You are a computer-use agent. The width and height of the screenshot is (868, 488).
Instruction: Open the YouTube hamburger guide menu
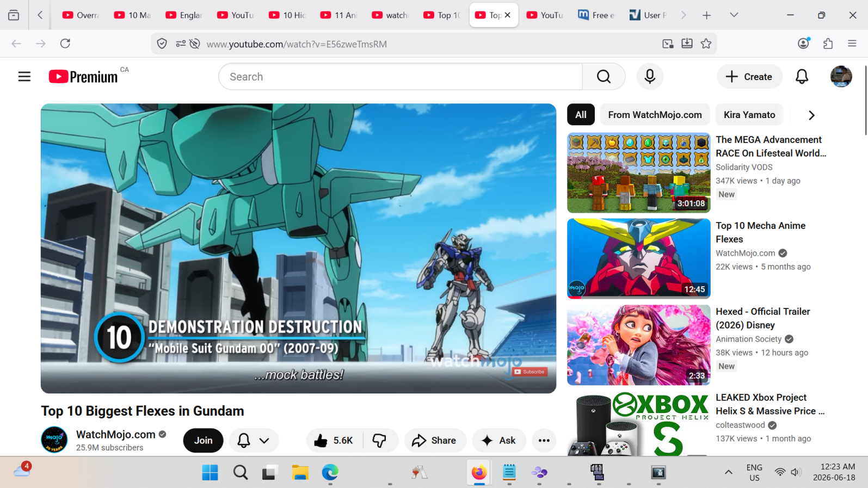[24, 77]
